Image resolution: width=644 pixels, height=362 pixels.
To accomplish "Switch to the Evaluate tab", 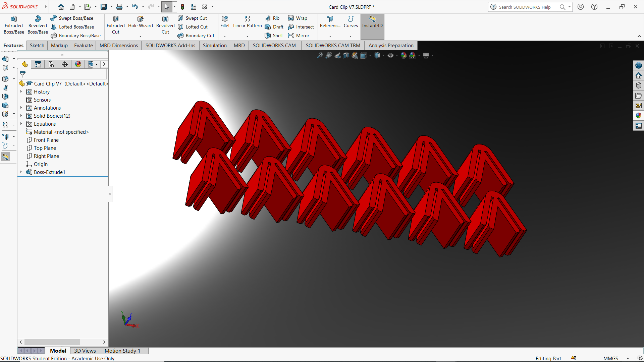I will (x=83, y=46).
